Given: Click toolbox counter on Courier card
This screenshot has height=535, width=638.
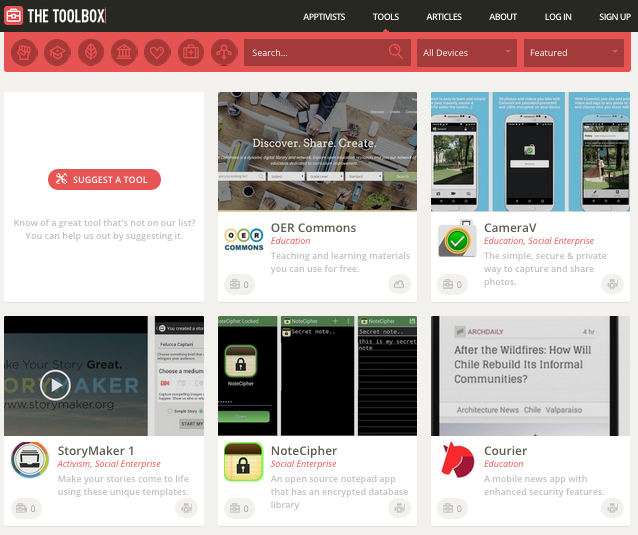Looking at the screenshot, I should coord(452,509).
